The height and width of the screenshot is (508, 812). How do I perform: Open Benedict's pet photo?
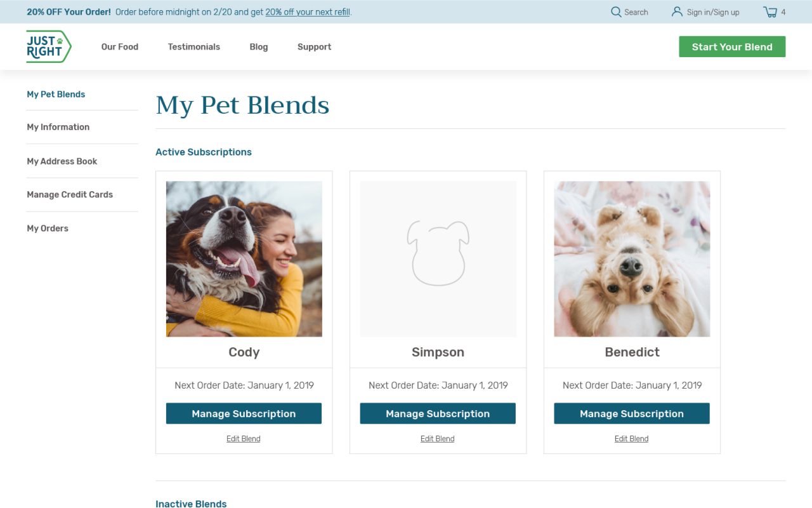632,259
